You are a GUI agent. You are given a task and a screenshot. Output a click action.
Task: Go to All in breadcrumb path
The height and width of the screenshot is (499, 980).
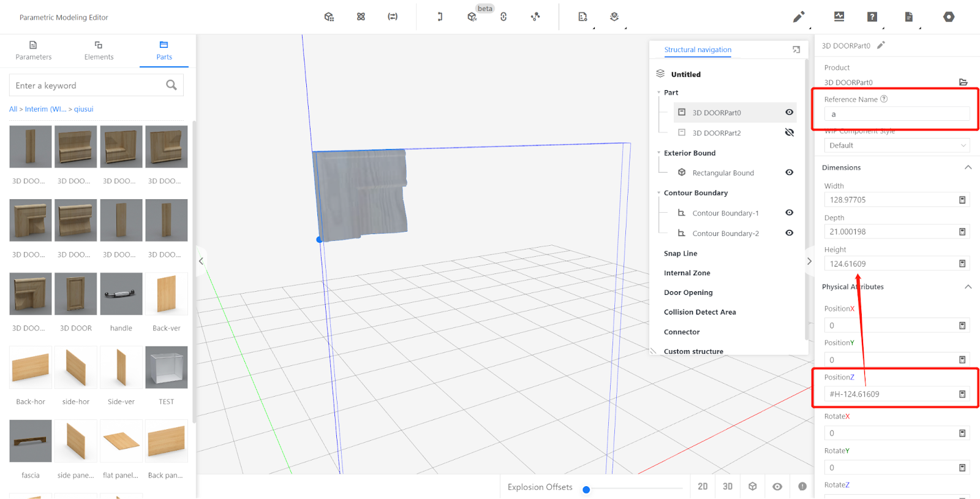(x=13, y=109)
